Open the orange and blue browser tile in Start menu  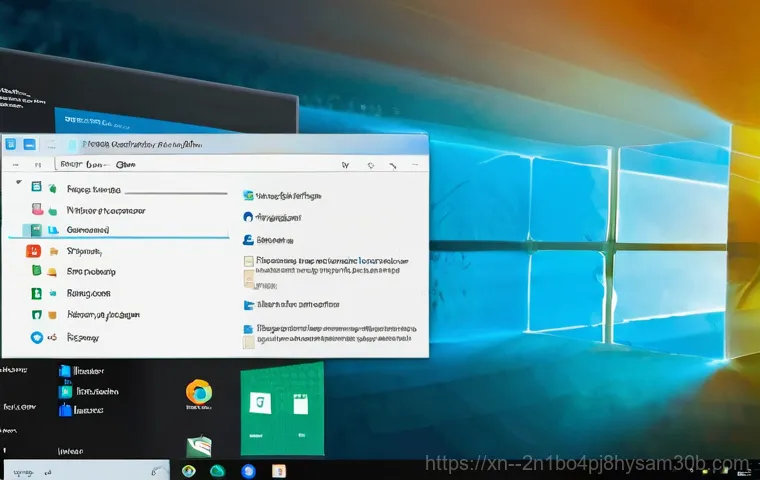pyautogui.click(x=198, y=392)
